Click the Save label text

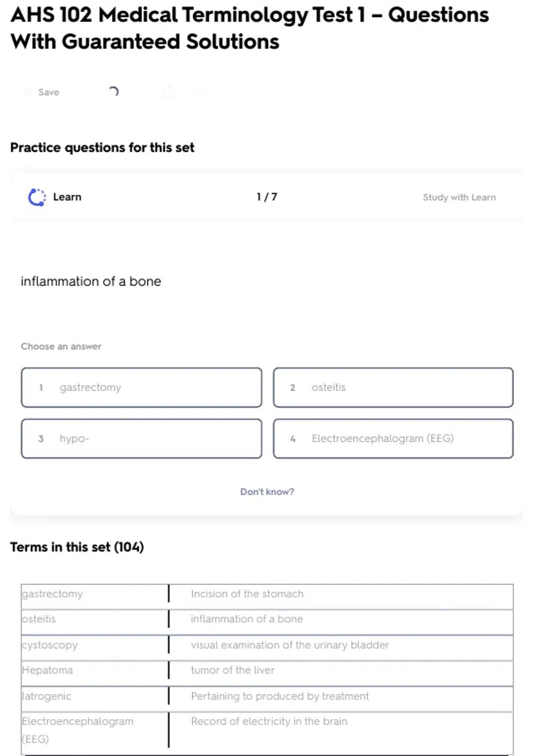(49, 92)
